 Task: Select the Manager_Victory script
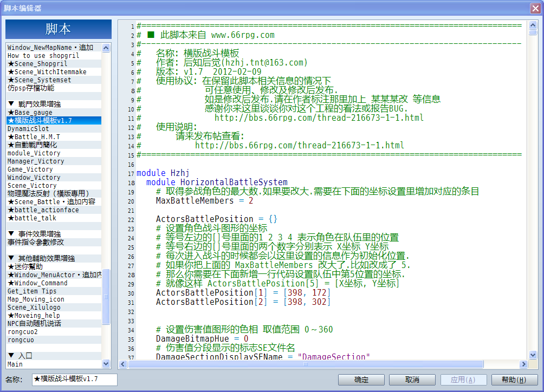point(54,161)
